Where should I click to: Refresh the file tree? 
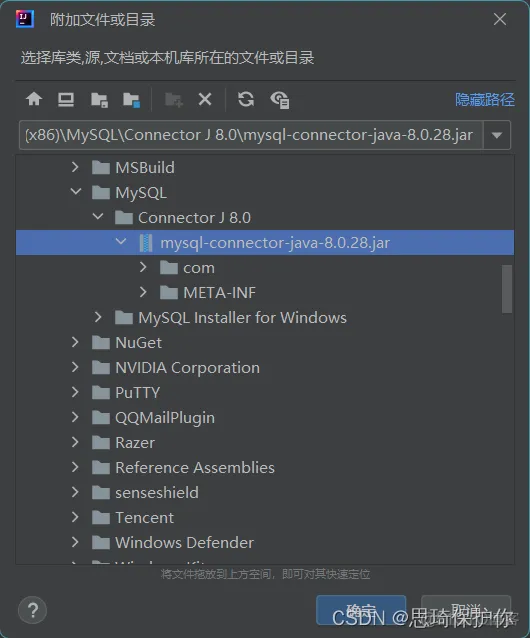pos(246,99)
